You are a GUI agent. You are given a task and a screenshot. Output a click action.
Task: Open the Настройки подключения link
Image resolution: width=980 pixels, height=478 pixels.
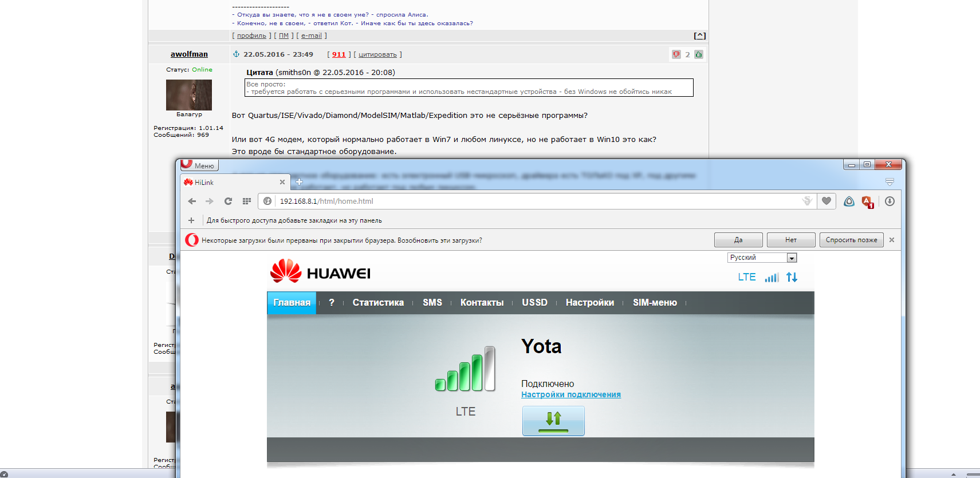pyautogui.click(x=571, y=394)
